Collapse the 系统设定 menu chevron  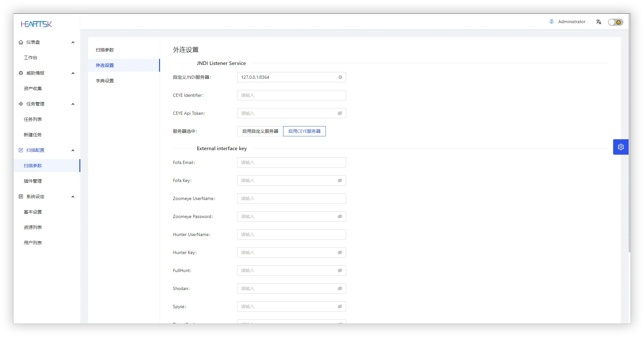pyautogui.click(x=73, y=196)
